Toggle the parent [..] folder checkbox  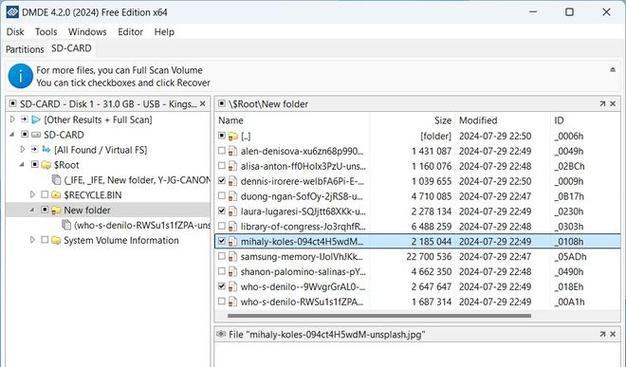coord(222,136)
